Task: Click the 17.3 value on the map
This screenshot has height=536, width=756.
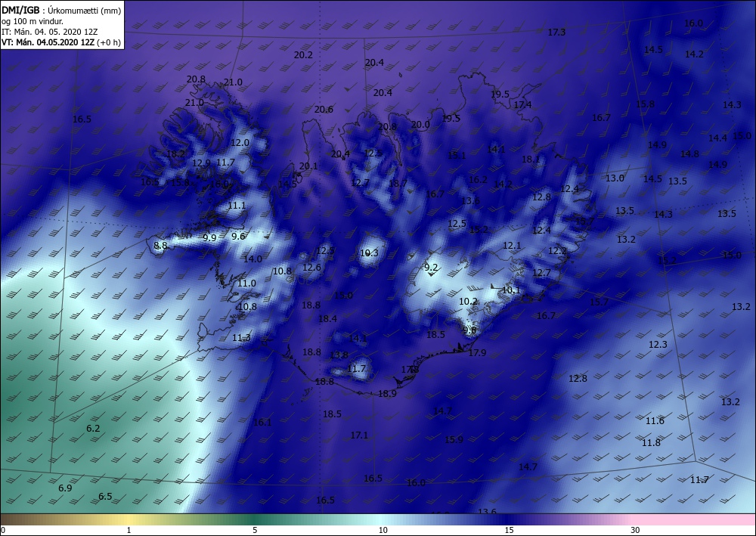Action: pos(556,33)
